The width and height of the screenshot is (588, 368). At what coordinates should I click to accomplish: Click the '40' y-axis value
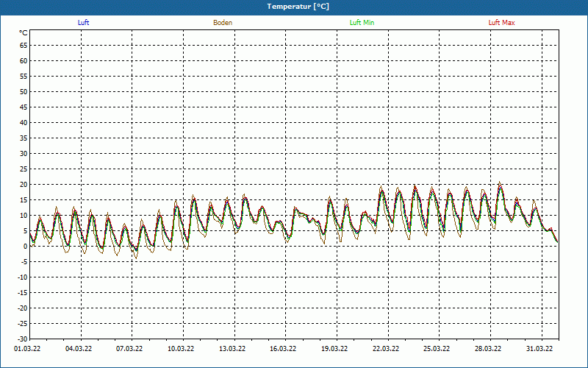pos(24,123)
